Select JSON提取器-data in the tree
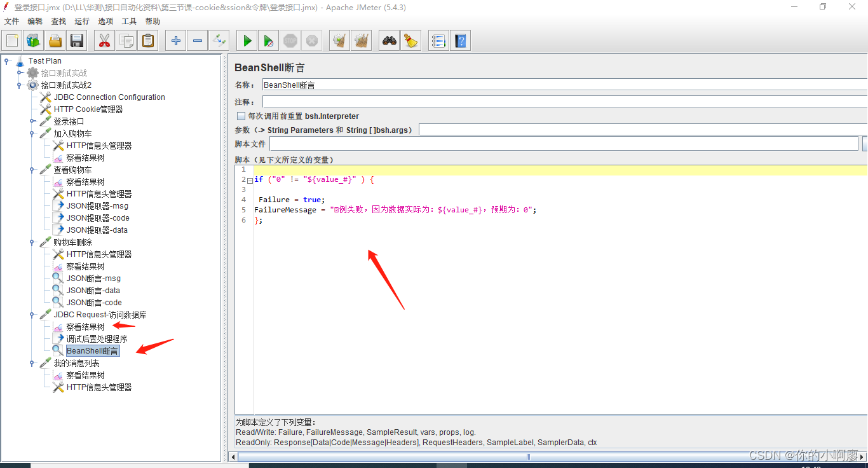The image size is (868, 468). [97, 230]
